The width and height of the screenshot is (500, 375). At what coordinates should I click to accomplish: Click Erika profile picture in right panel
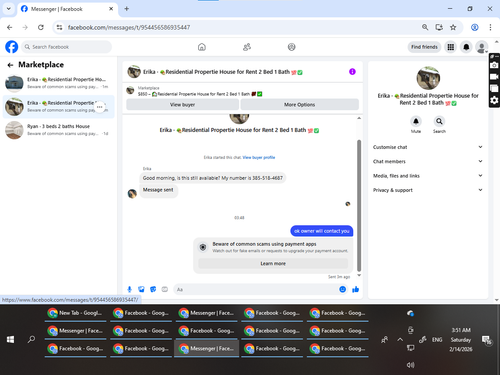pyautogui.click(x=428, y=78)
